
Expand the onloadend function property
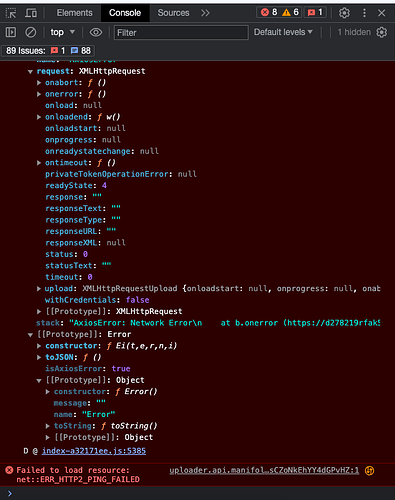pos(39,117)
